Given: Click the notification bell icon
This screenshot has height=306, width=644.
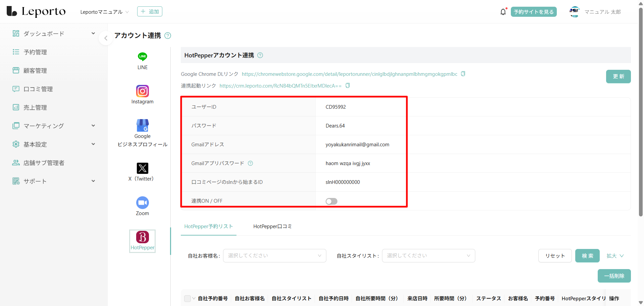Looking at the screenshot, I should (503, 12).
